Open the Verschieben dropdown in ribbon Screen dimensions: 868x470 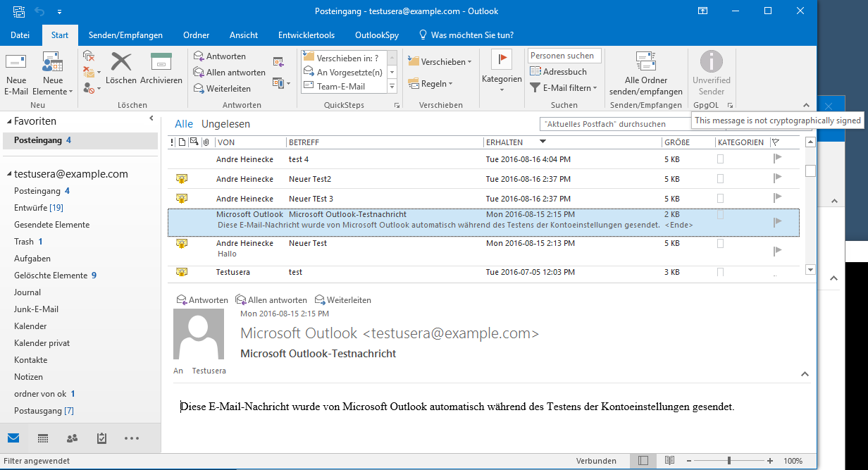(x=440, y=61)
